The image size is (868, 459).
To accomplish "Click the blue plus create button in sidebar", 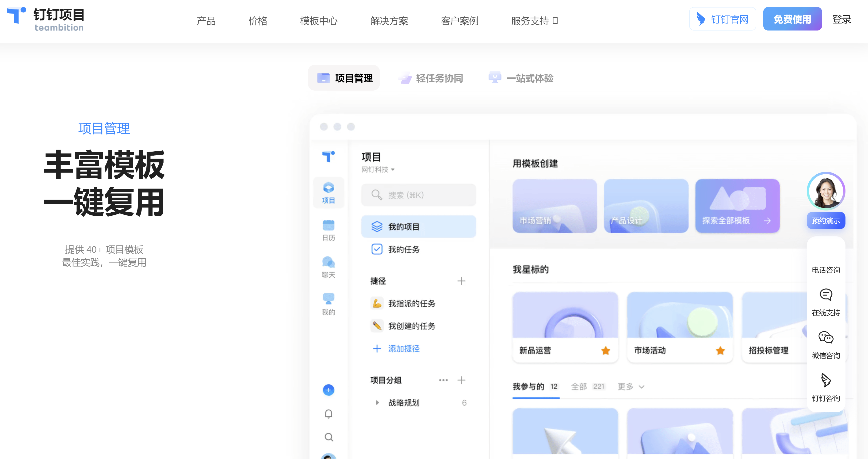I will pyautogui.click(x=328, y=390).
